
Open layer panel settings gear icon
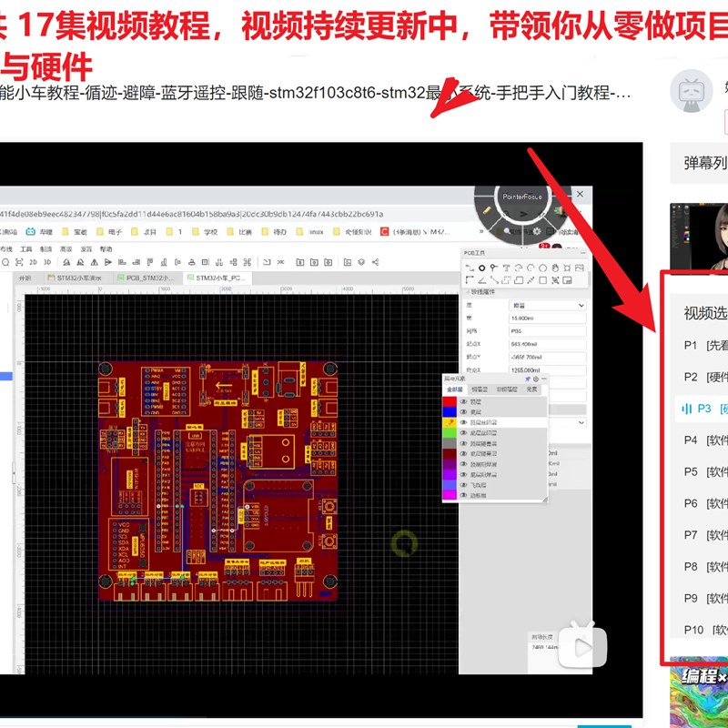tap(536, 379)
